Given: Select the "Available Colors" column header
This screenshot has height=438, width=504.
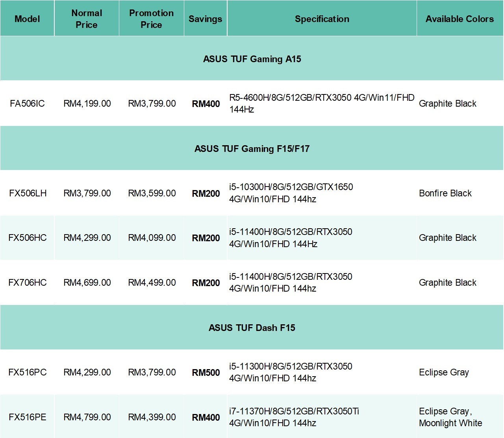Looking at the screenshot, I should tap(460, 19).
